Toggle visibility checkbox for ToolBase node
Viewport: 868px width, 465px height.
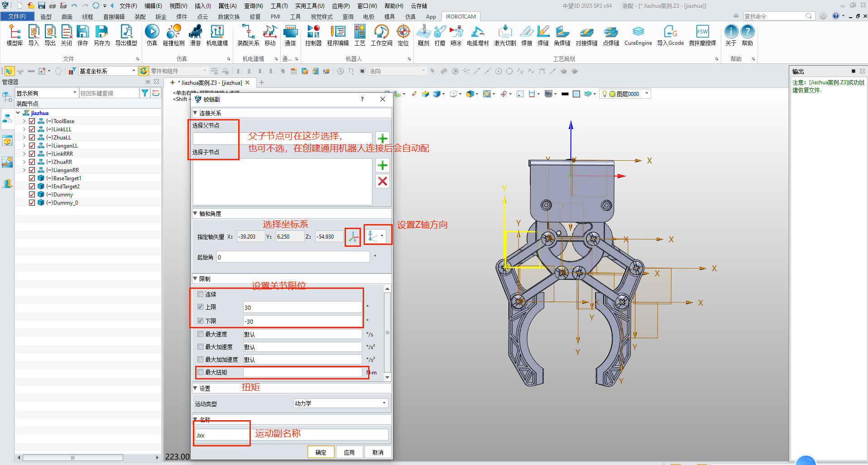[x=32, y=121]
